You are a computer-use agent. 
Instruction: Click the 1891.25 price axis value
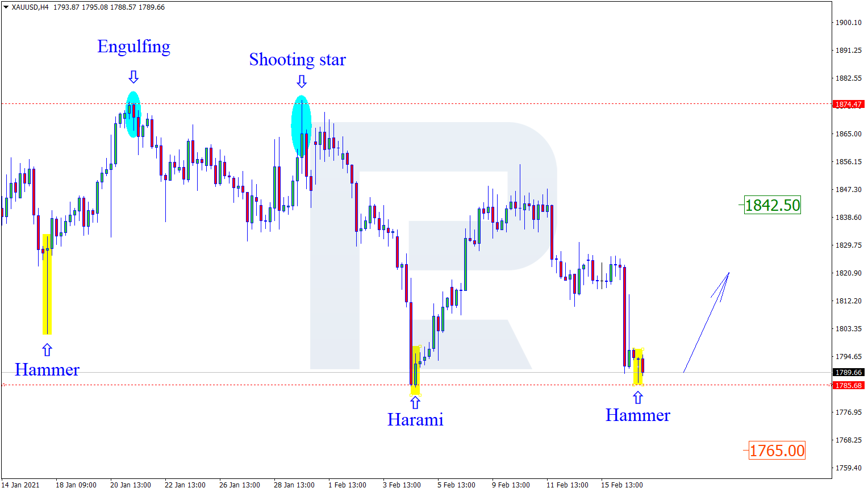pos(848,51)
